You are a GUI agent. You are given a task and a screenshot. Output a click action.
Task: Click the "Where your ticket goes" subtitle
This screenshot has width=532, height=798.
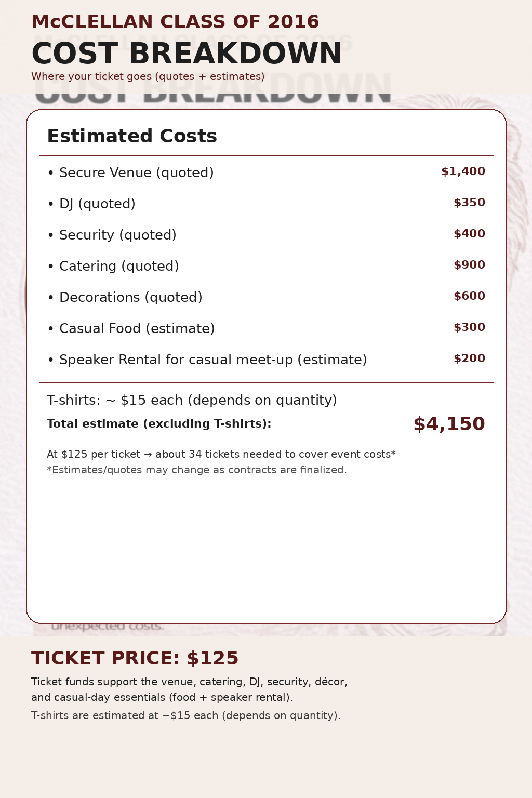point(148,77)
